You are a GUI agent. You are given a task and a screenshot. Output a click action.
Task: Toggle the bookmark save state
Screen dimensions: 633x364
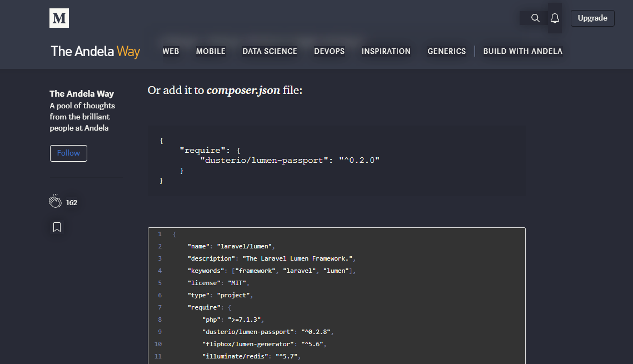(x=57, y=227)
